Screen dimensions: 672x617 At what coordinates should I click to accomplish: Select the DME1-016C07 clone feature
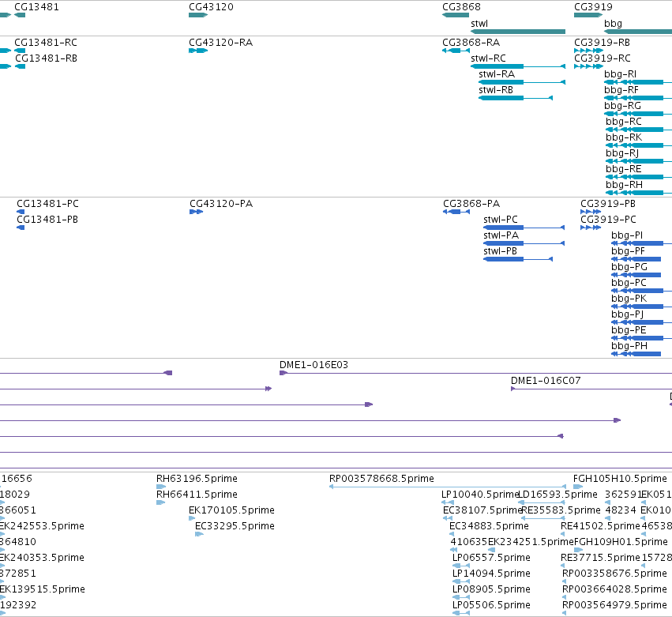[x=591, y=389]
